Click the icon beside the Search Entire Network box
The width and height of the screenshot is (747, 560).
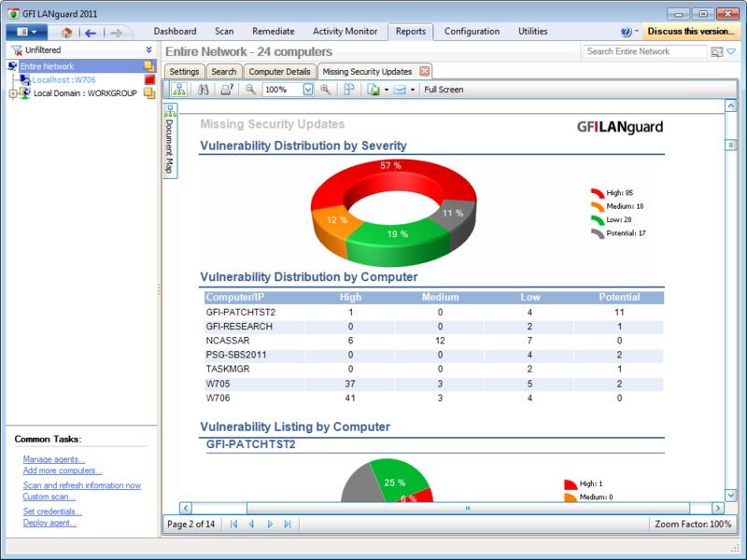(x=716, y=51)
